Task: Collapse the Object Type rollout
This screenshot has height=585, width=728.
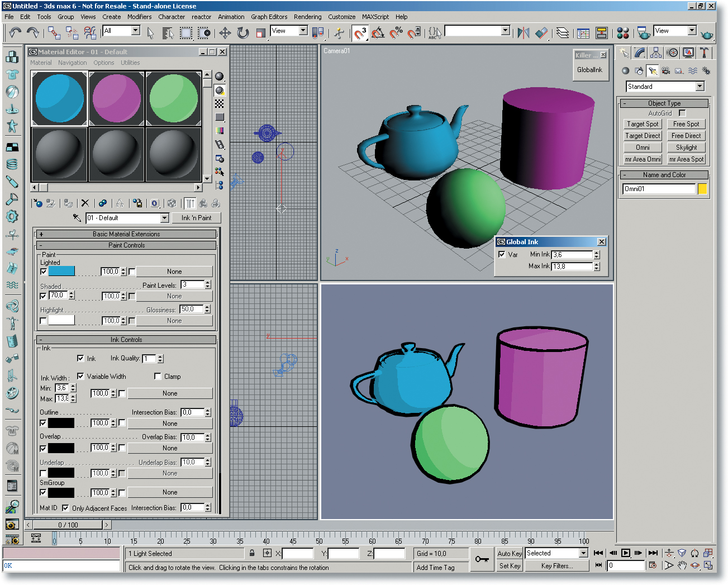Action: tap(664, 103)
